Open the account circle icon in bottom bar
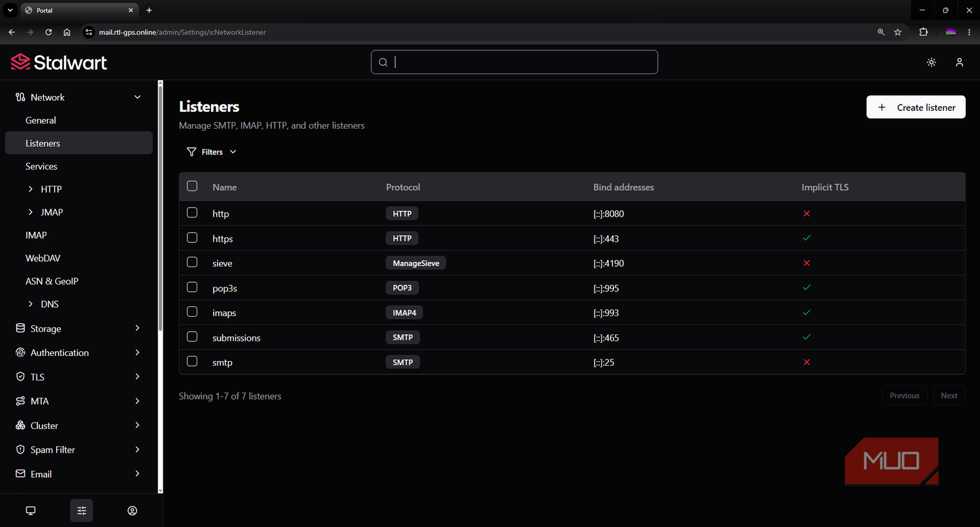This screenshot has width=980, height=527. point(133,511)
